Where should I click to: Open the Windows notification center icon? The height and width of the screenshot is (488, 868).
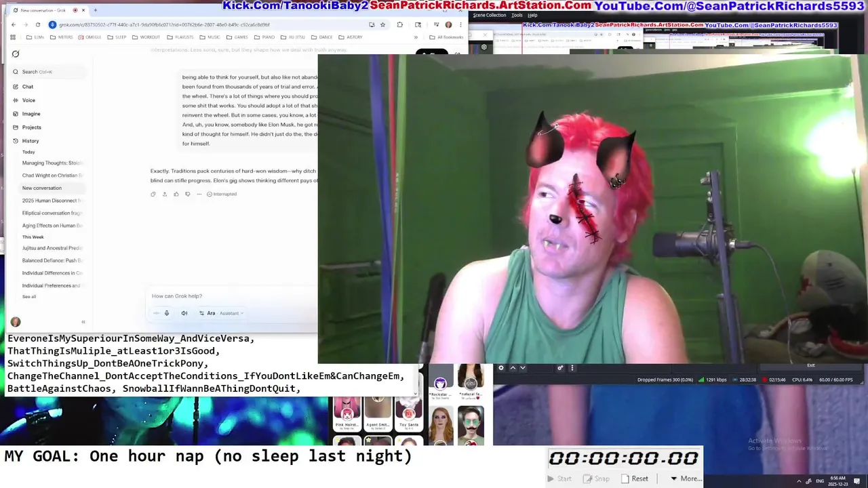coord(858,481)
